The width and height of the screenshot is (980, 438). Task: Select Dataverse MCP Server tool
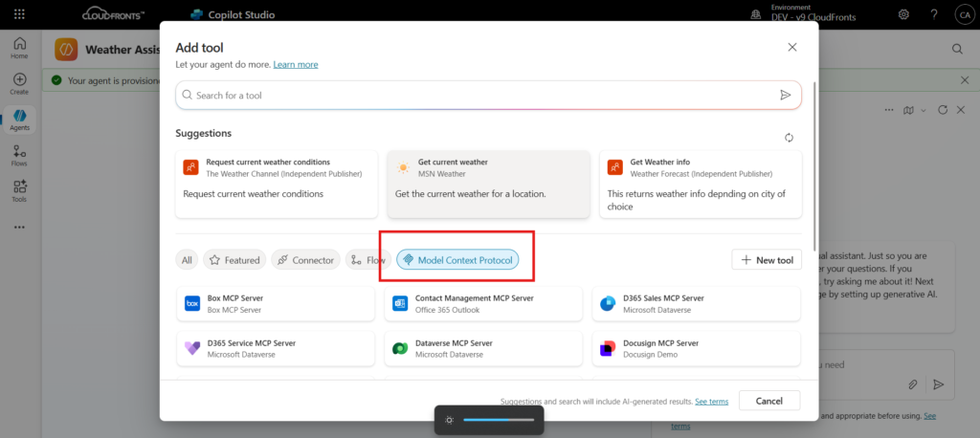(483, 349)
